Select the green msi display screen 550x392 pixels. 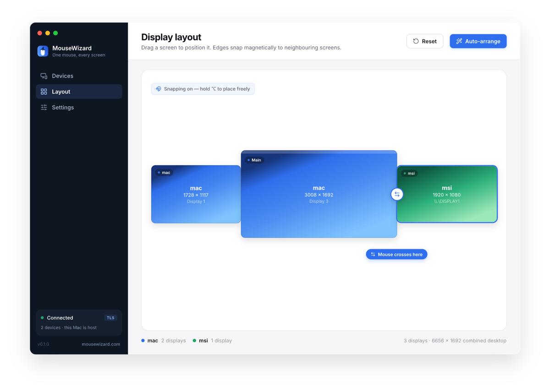pyautogui.click(x=447, y=194)
